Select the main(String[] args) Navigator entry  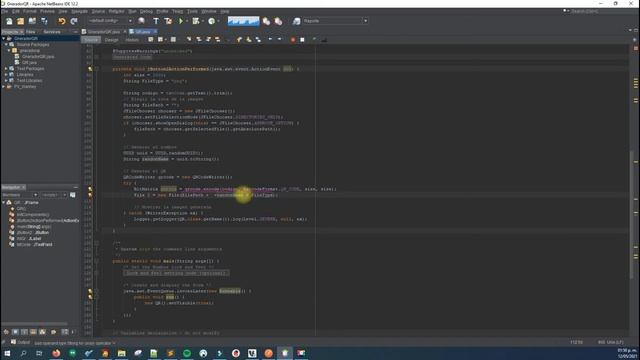pos(34,227)
